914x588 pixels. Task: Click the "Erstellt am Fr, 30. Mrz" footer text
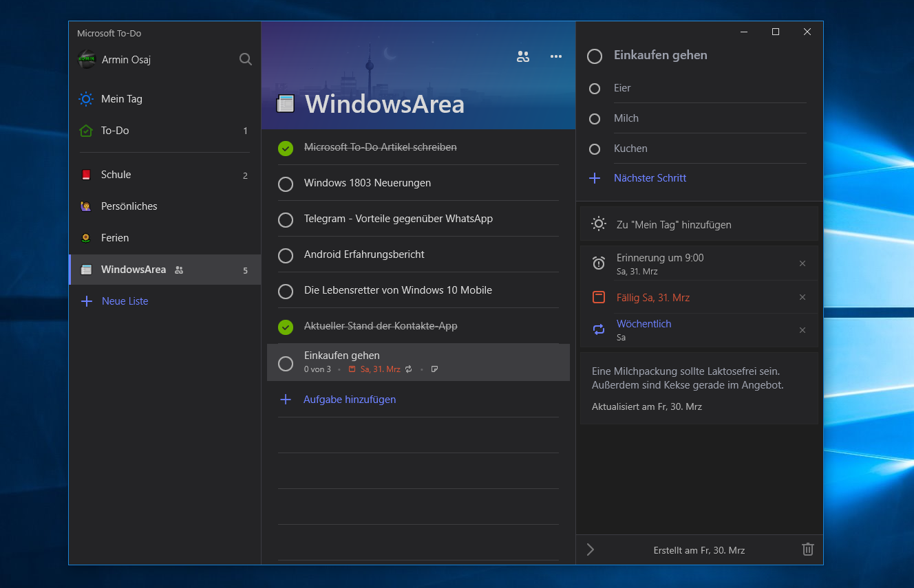699,550
